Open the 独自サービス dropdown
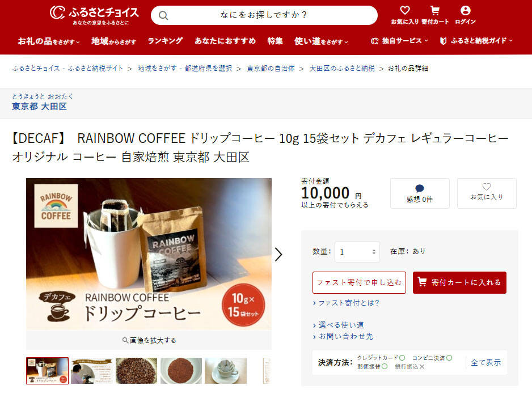Image resolution: width=532 pixels, height=402 pixels. click(x=399, y=41)
